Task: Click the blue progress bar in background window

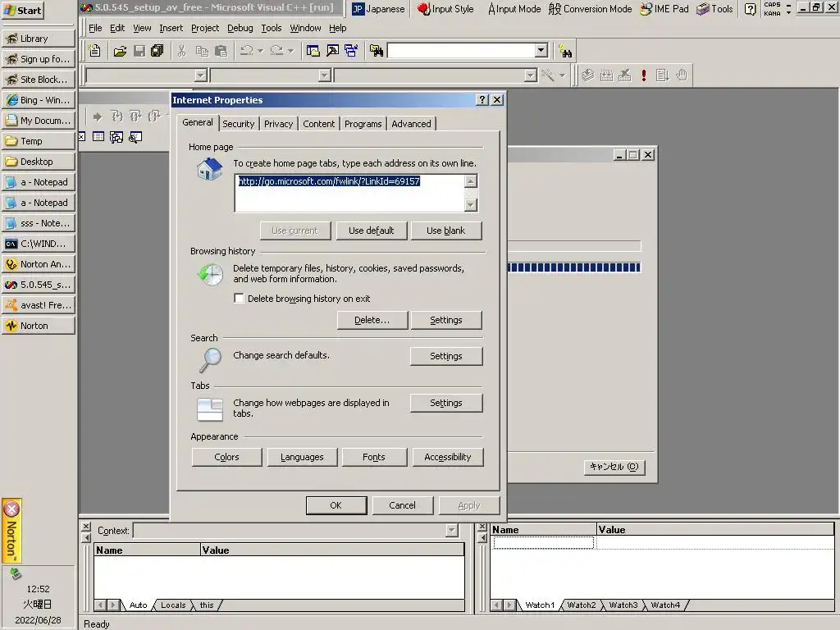Action: click(x=573, y=267)
